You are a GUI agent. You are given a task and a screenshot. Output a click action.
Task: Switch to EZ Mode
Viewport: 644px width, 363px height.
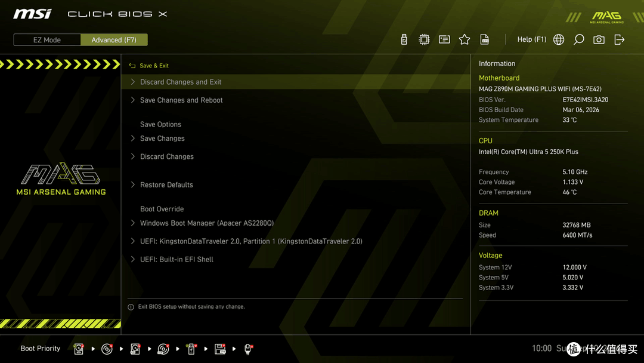(x=47, y=40)
